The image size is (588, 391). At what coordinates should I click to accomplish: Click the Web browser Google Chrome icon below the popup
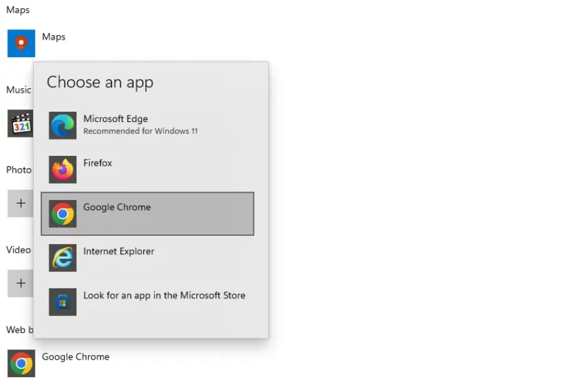[21, 363]
